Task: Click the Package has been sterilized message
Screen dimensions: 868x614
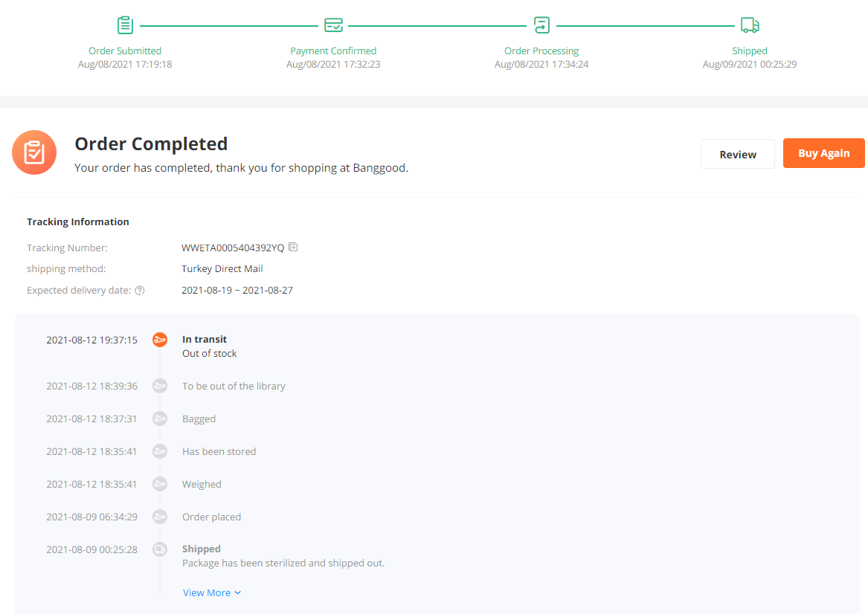Action: click(283, 563)
